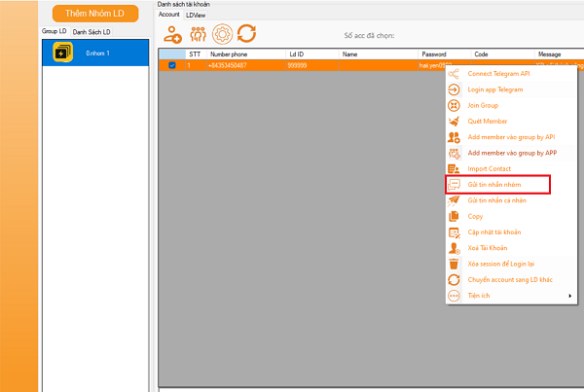The width and height of the screenshot is (584, 392).
Task: Click the select-all header checkbox cell
Action: [x=172, y=54]
